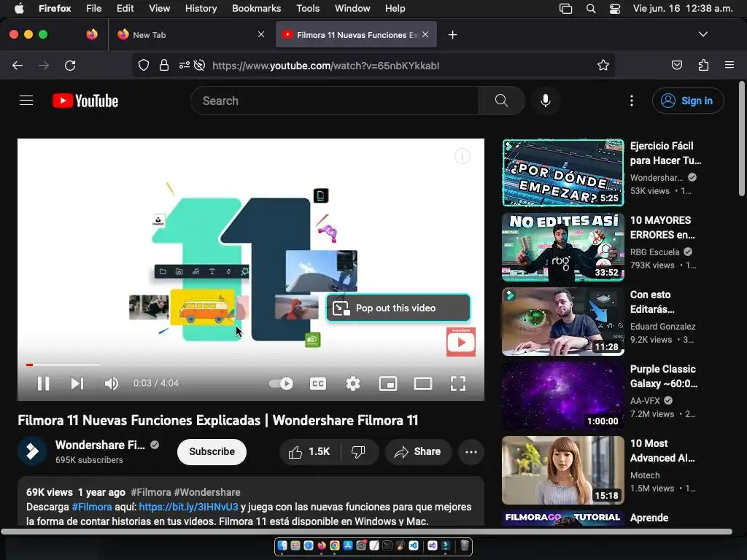
Task: Pause the playing video
Action: pos(43,384)
